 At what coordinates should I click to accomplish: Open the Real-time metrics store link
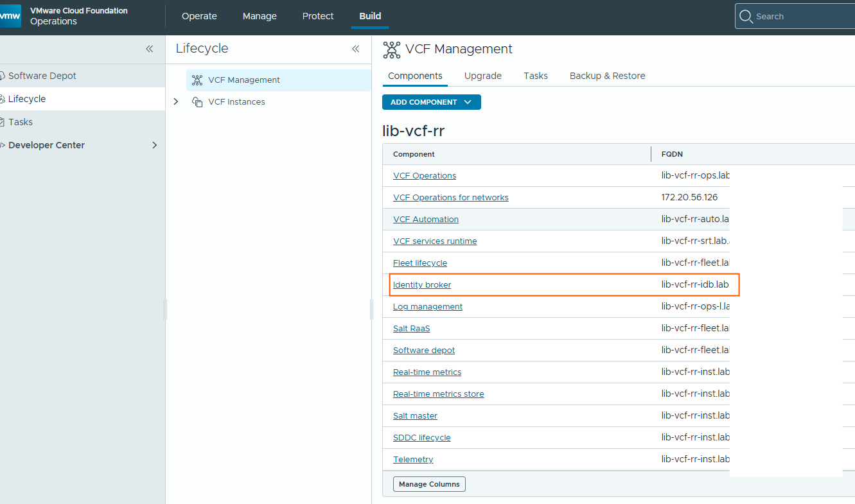click(x=439, y=394)
